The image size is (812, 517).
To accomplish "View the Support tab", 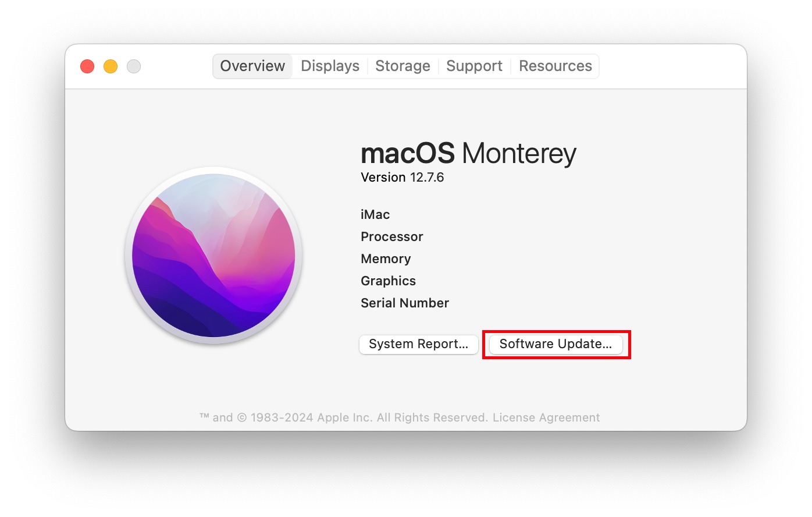I will (474, 66).
